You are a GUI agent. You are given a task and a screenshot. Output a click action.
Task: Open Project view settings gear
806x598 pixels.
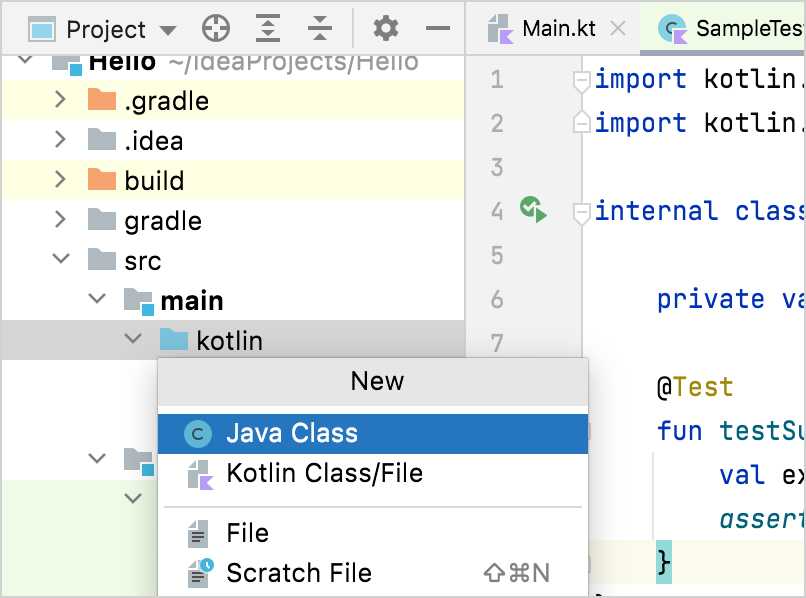pyautogui.click(x=386, y=29)
